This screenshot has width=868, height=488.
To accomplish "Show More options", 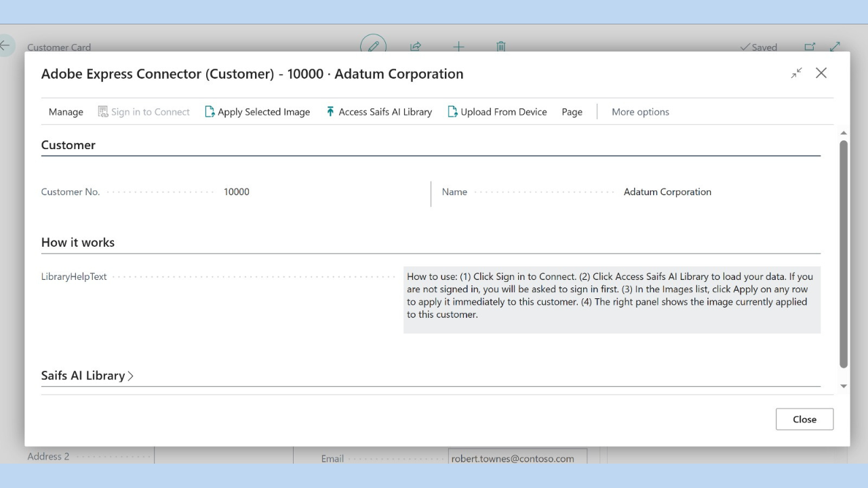I will 640,112.
